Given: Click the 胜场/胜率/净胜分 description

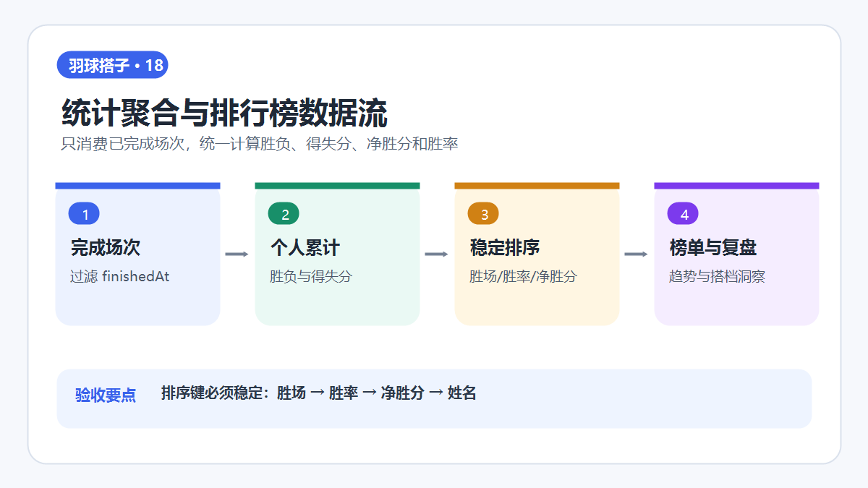Looking at the screenshot, I should pos(523,276).
